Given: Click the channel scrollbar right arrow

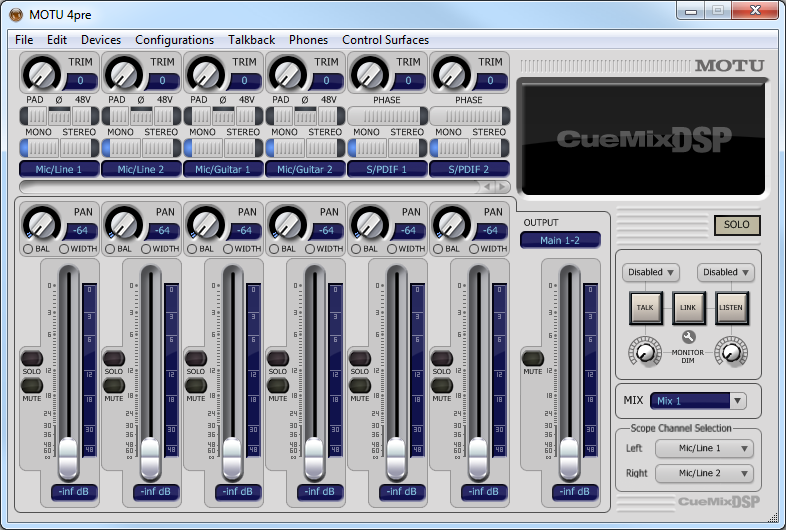Looking at the screenshot, I should [503, 187].
